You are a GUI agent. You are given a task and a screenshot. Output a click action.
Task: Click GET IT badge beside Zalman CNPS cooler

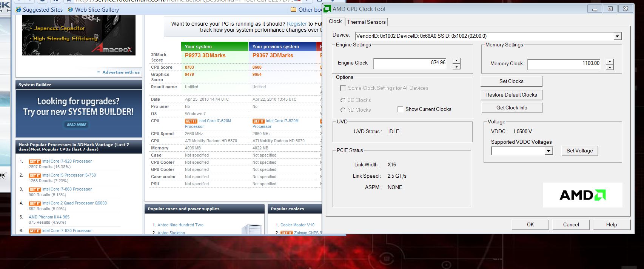pyautogui.click(x=287, y=233)
